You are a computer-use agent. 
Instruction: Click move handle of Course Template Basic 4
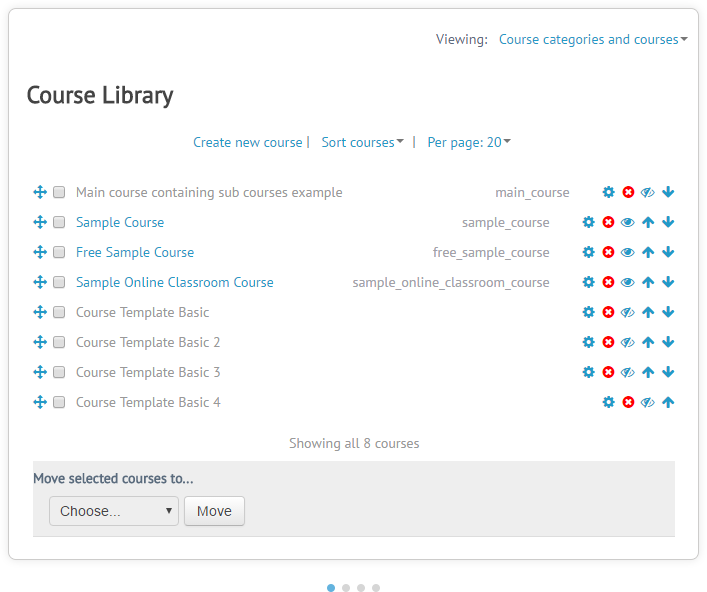tap(40, 402)
